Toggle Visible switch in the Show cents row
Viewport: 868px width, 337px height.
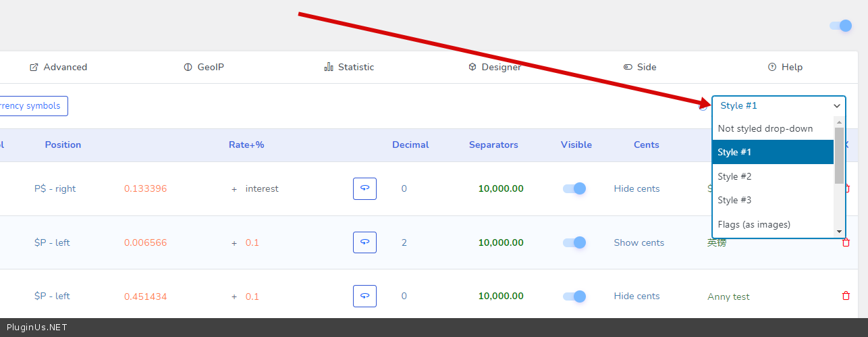[574, 242]
